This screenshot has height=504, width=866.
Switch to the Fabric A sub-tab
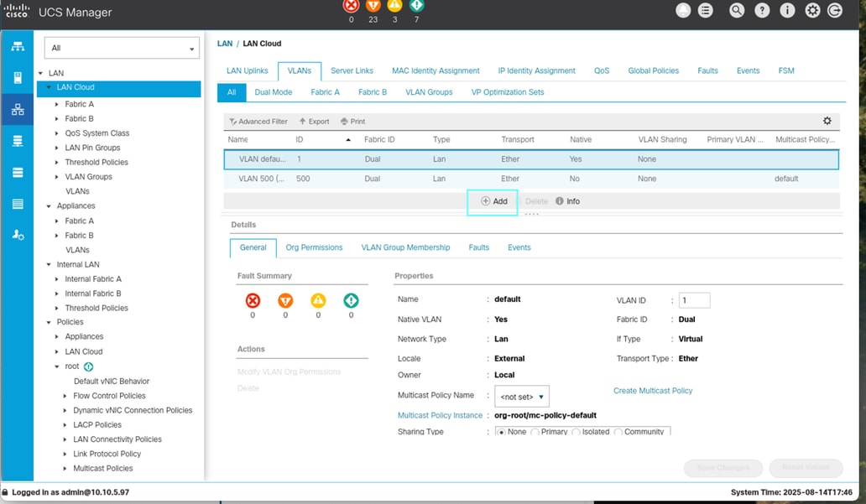click(325, 92)
